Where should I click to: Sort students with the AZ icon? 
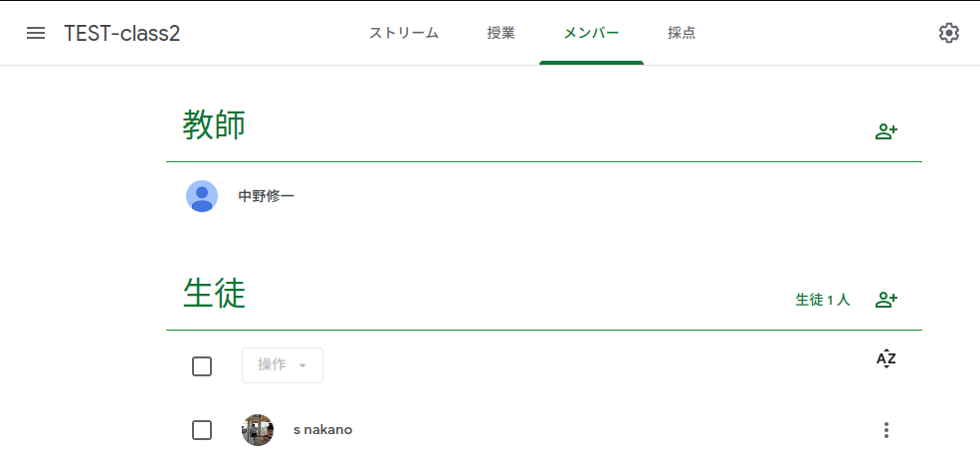coord(886,359)
